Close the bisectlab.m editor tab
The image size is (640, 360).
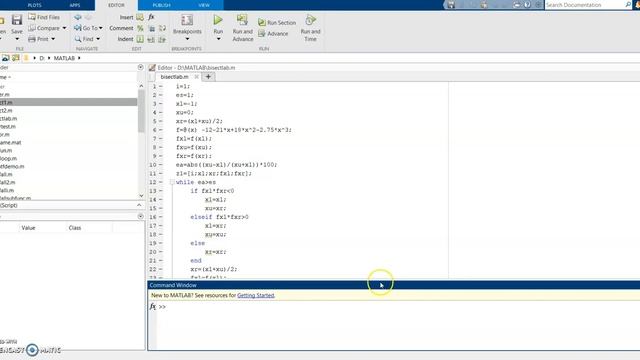(196, 77)
